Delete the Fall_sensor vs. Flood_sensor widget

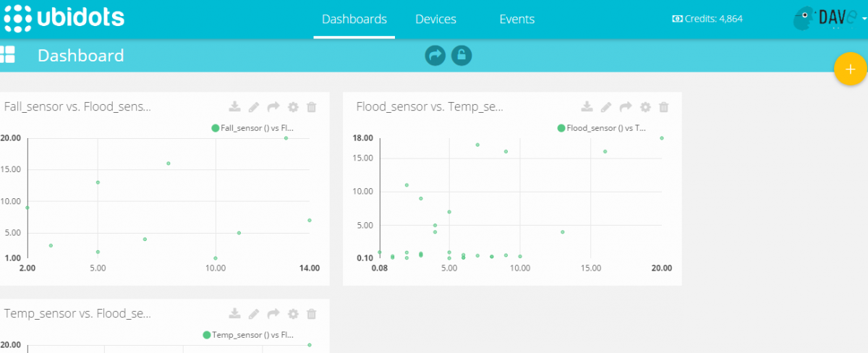312,107
